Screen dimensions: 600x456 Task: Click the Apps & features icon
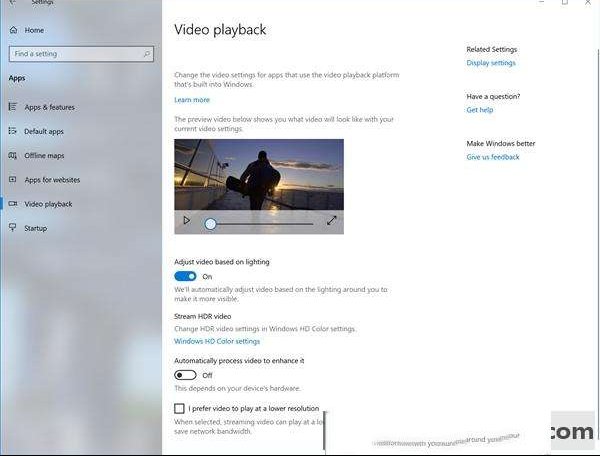click(x=13, y=107)
